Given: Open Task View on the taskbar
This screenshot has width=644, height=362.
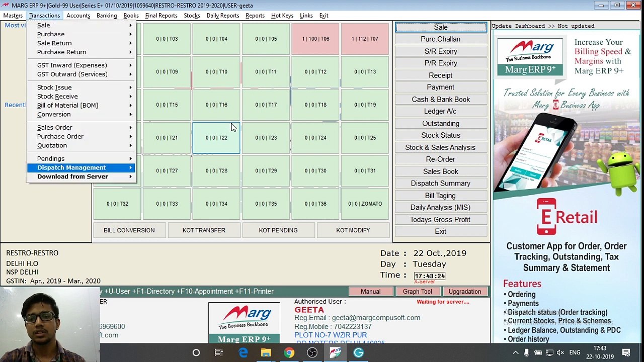Looking at the screenshot, I should [218, 353].
